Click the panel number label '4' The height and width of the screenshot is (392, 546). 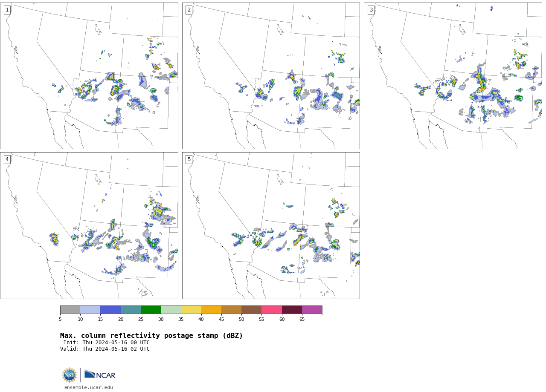pos(7,159)
